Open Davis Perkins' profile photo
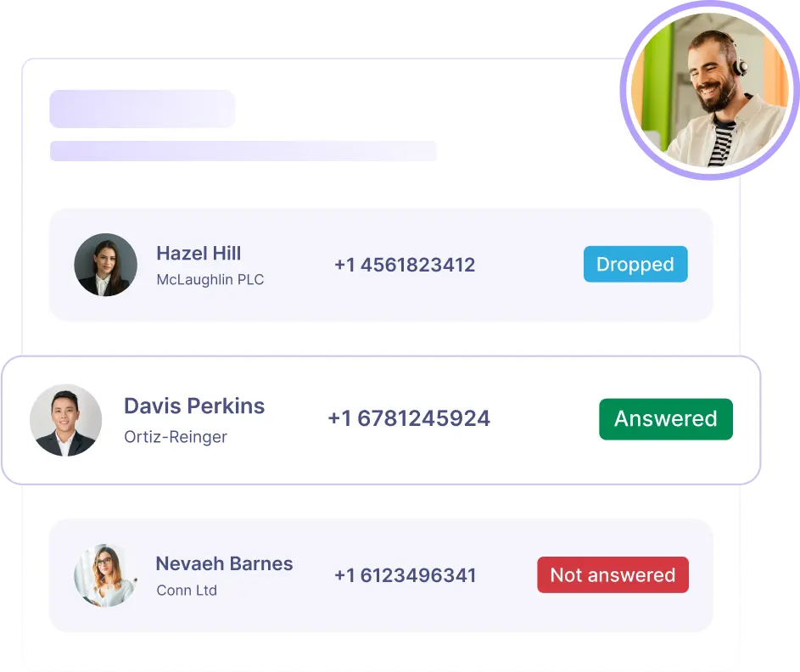 point(66,420)
